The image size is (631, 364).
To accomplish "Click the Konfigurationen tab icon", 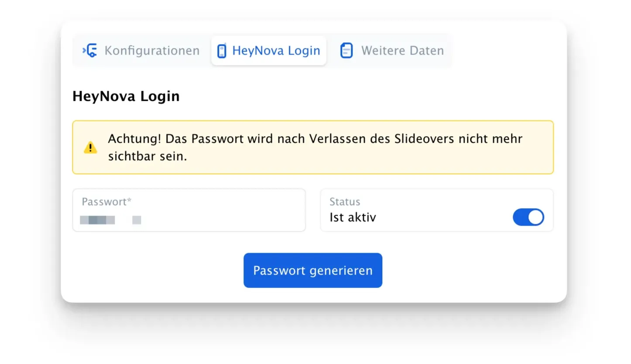I will point(90,51).
